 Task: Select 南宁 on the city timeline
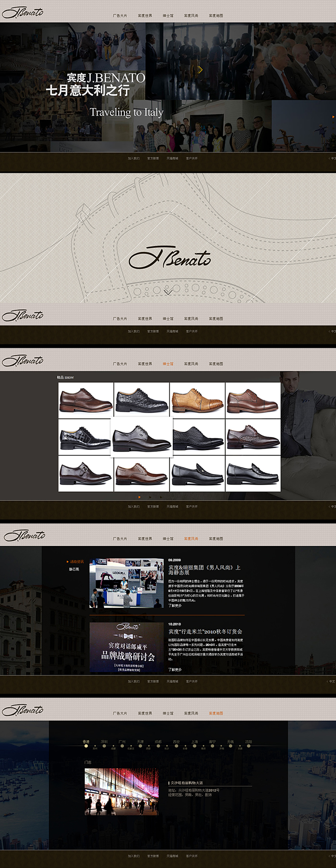pos(212,742)
